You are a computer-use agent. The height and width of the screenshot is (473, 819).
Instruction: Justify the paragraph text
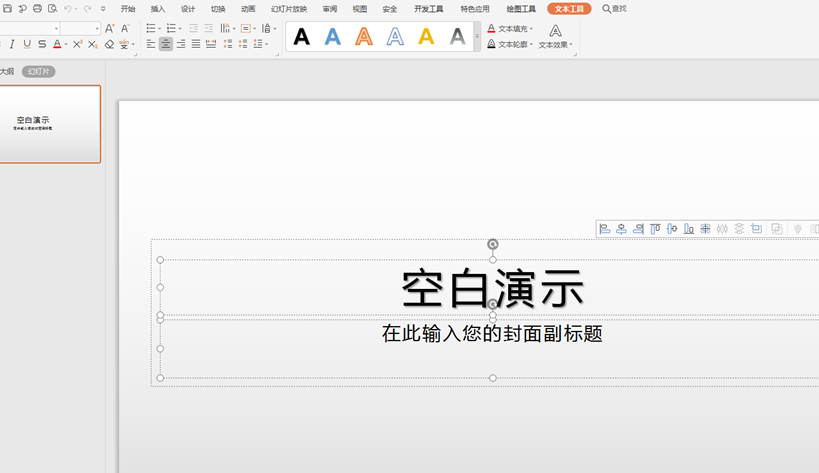click(196, 44)
